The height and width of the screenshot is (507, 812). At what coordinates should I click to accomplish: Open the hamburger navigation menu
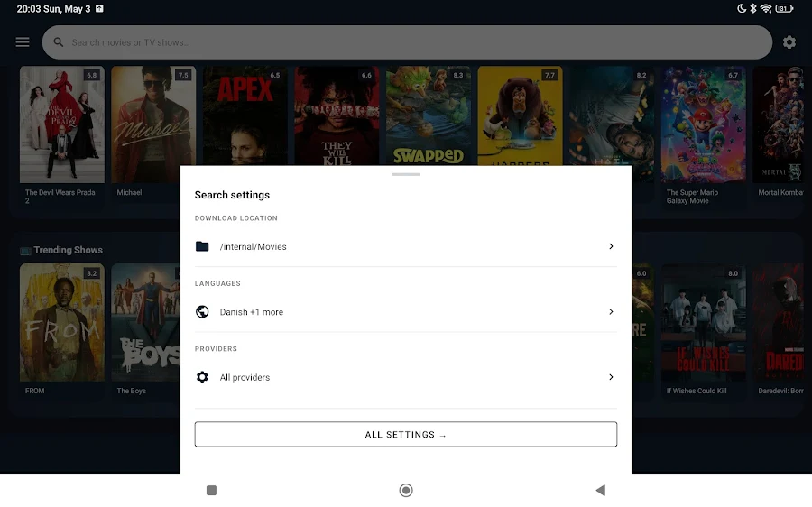point(23,41)
